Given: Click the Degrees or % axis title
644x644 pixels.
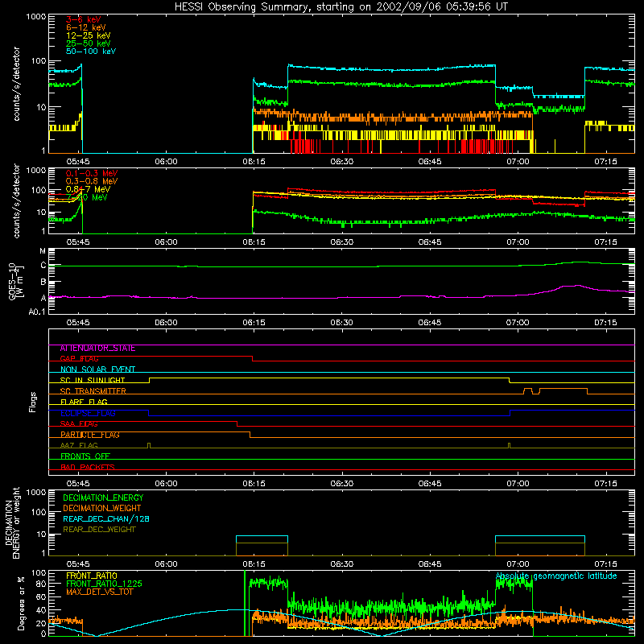Looking at the screenshot, I should (21, 604).
